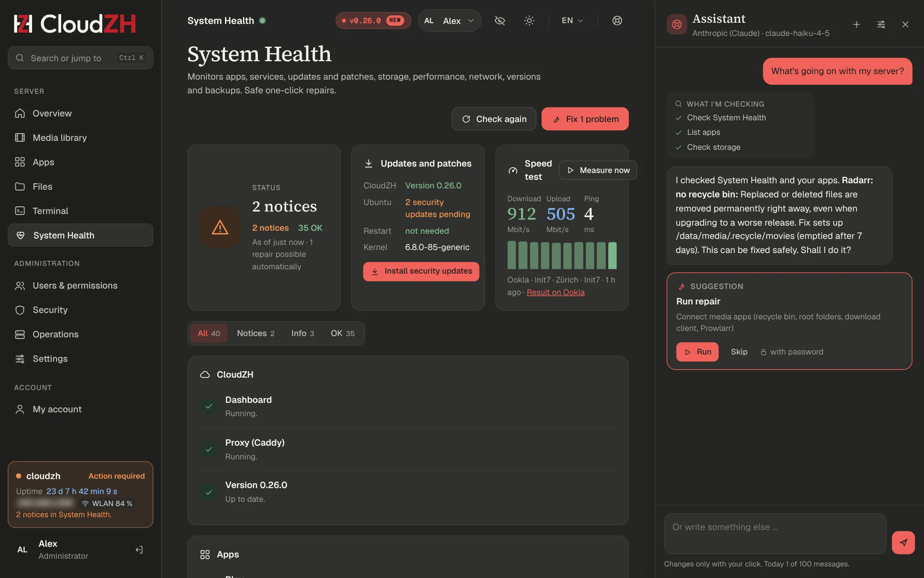
Task: Open assistant settings sliders icon
Action: point(881,24)
